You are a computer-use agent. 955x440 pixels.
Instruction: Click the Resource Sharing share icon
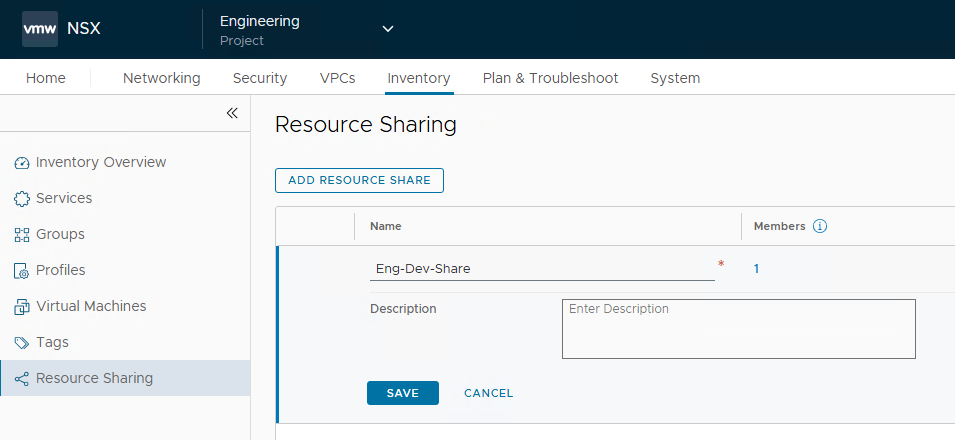pos(22,379)
